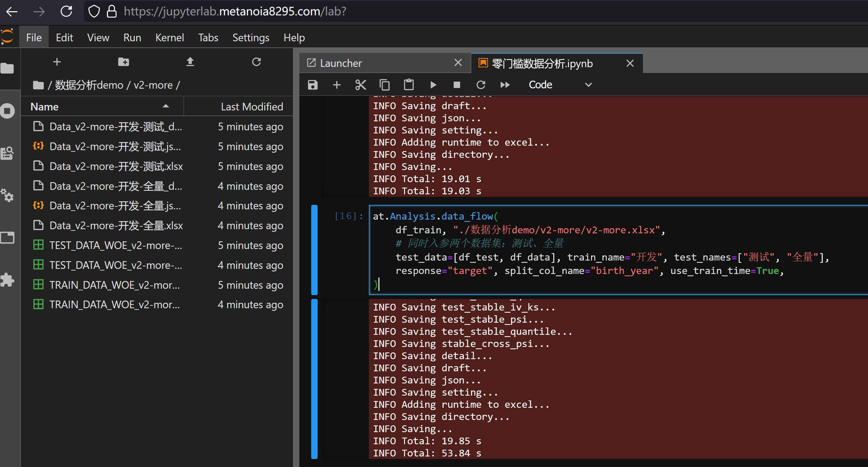Open the Data_v2-more-开发-测试.xlsx file
The width and height of the screenshot is (868, 467).
point(116,166)
